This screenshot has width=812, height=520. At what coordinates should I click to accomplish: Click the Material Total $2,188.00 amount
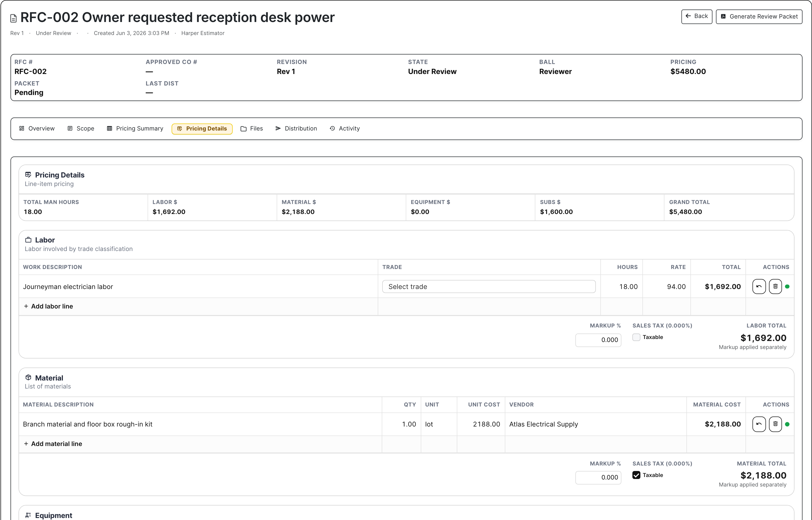point(763,475)
